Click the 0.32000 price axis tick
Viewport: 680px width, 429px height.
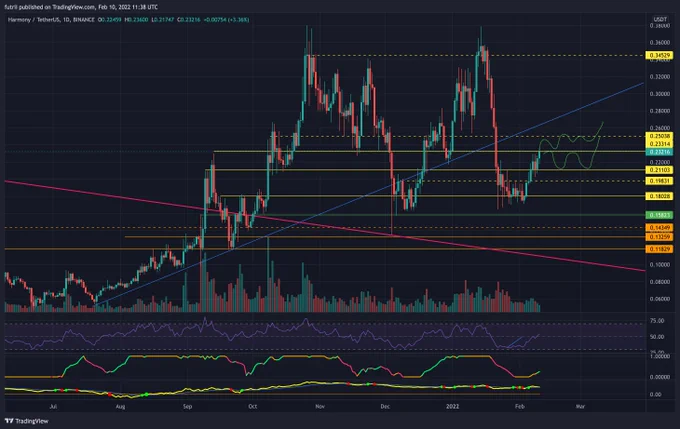659,77
